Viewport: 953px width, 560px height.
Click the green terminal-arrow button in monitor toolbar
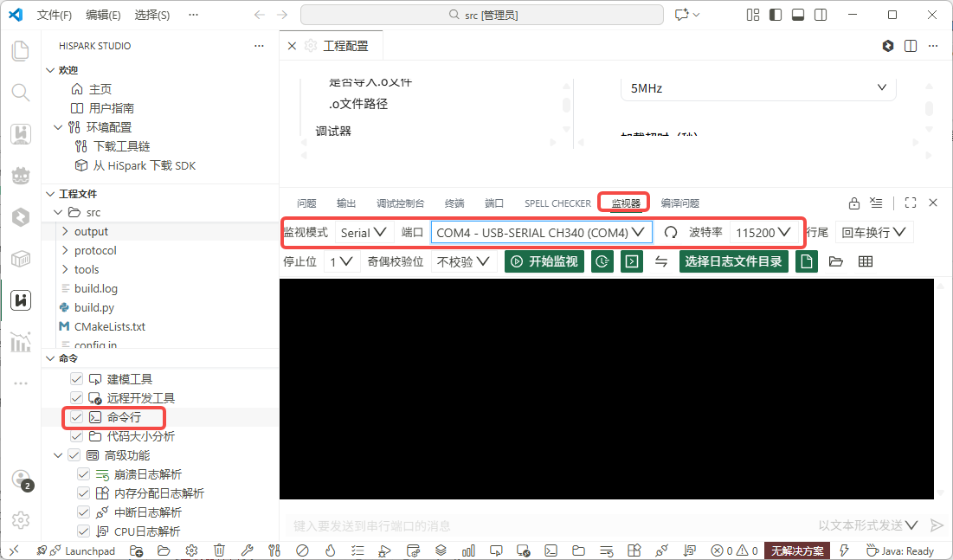(x=632, y=261)
